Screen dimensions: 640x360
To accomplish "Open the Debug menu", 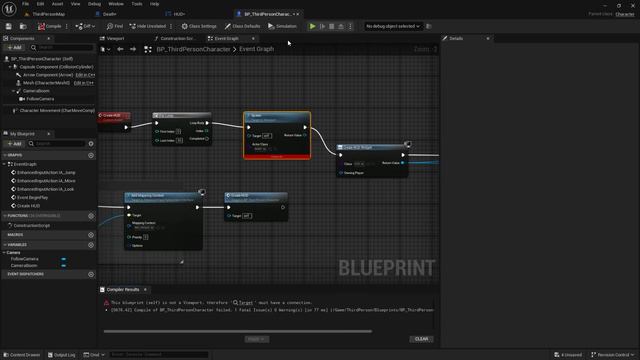I will [94, 4].
